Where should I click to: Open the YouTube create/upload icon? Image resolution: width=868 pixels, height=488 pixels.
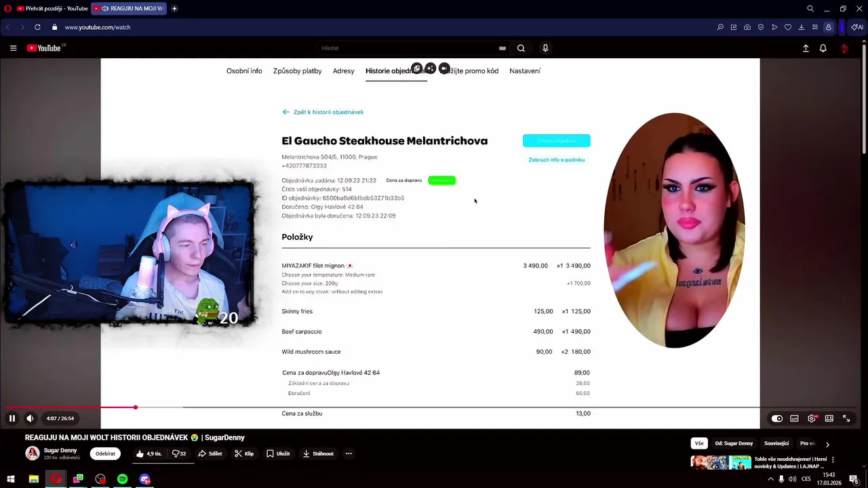tap(806, 48)
